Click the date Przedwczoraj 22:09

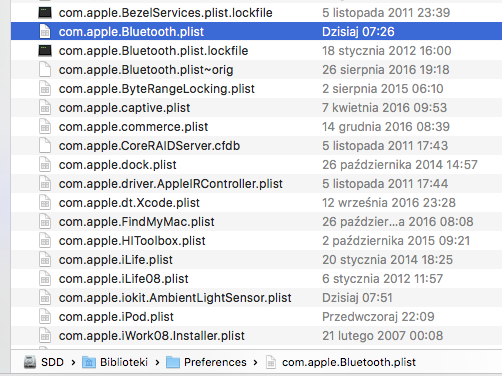378,317
